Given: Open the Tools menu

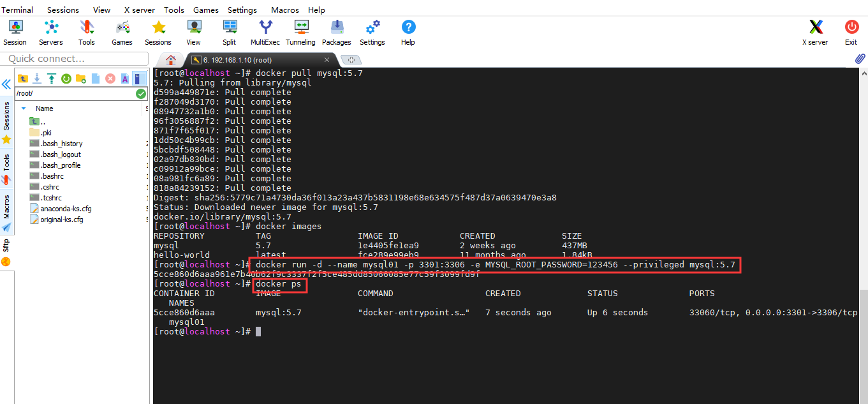Looking at the screenshot, I should pos(174,10).
